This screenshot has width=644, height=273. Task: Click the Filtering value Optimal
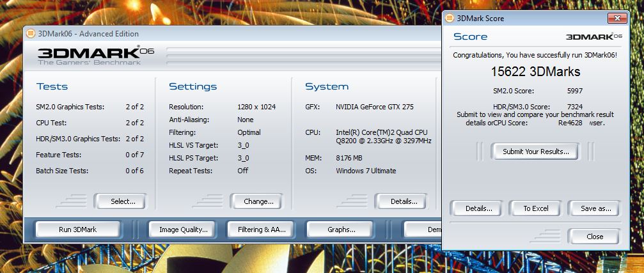249,132
